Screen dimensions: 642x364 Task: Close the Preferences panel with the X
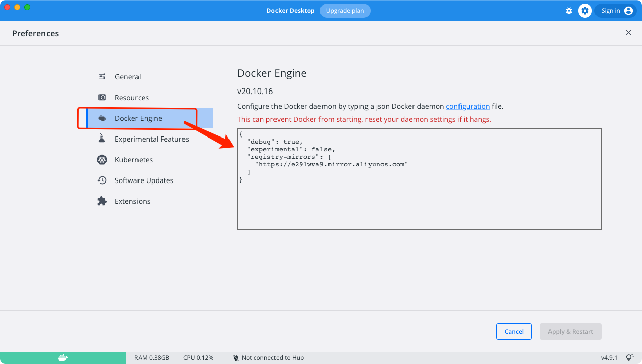point(628,33)
